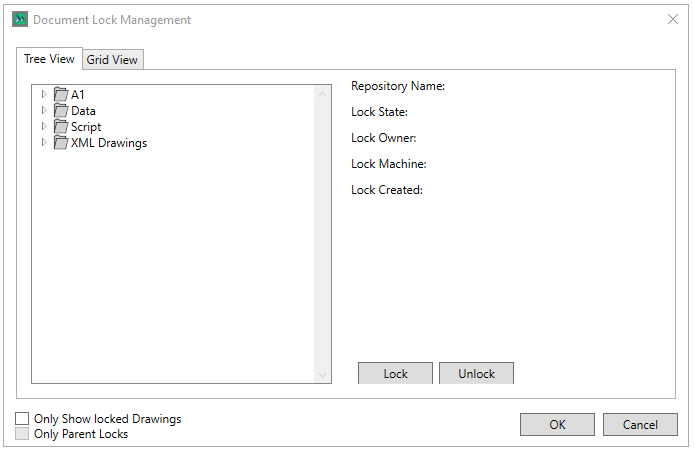Click the Document Lock Management app icon
This screenshot has width=694, height=450.
pyautogui.click(x=20, y=20)
